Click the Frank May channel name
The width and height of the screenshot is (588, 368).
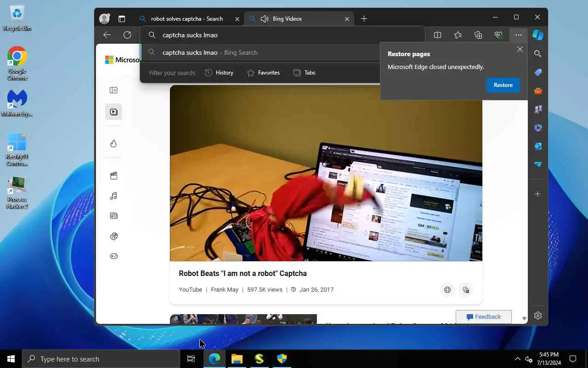[x=225, y=290]
